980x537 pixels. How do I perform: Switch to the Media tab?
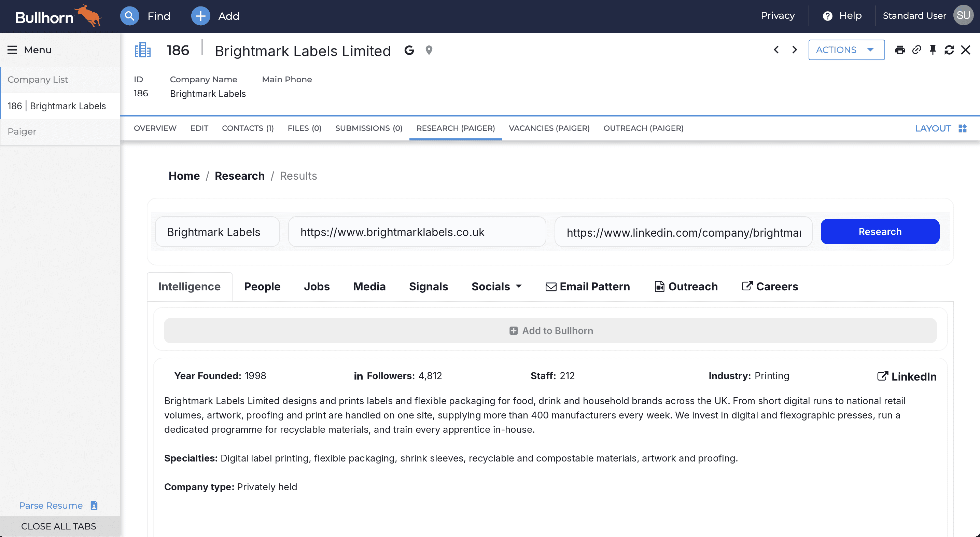point(369,287)
